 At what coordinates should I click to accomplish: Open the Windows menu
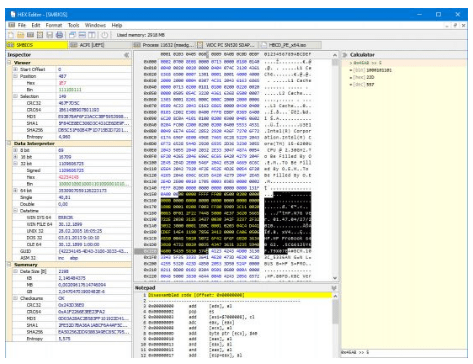coord(95,25)
